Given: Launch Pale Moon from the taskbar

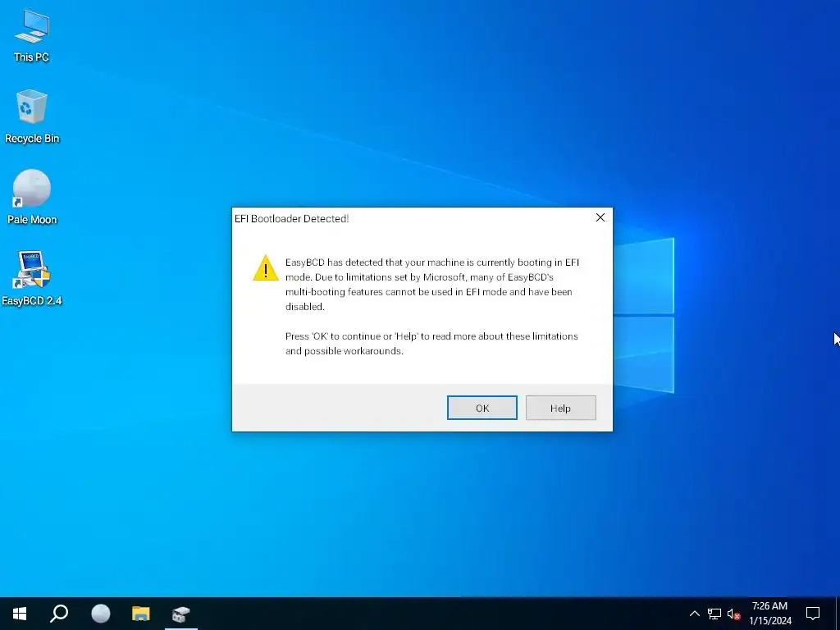Looking at the screenshot, I should [x=100, y=614].
